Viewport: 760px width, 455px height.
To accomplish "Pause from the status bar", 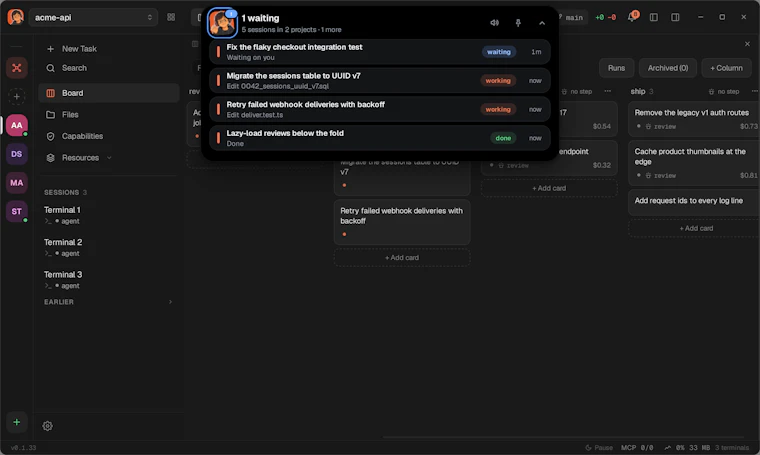I will coord(599,448).
